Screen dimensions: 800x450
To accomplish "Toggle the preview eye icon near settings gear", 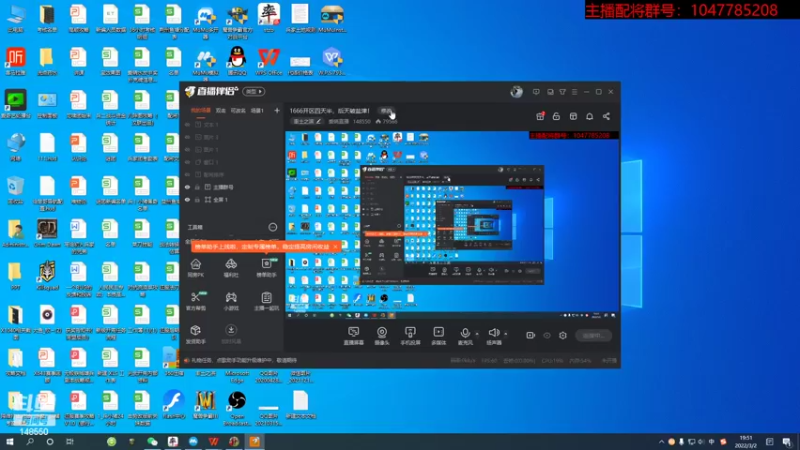I will pos(547,335).
